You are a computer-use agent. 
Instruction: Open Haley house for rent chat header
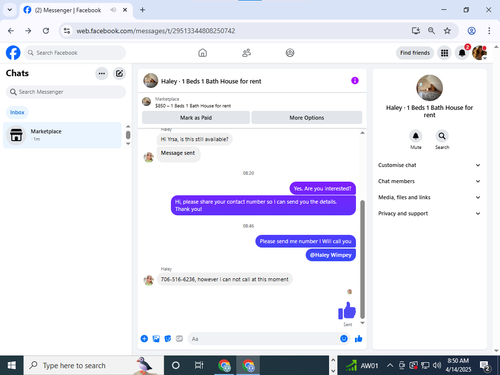[x=202, y=81]
